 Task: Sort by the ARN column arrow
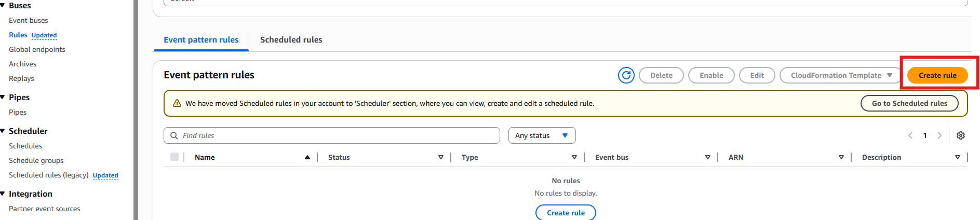pos(841,157)
